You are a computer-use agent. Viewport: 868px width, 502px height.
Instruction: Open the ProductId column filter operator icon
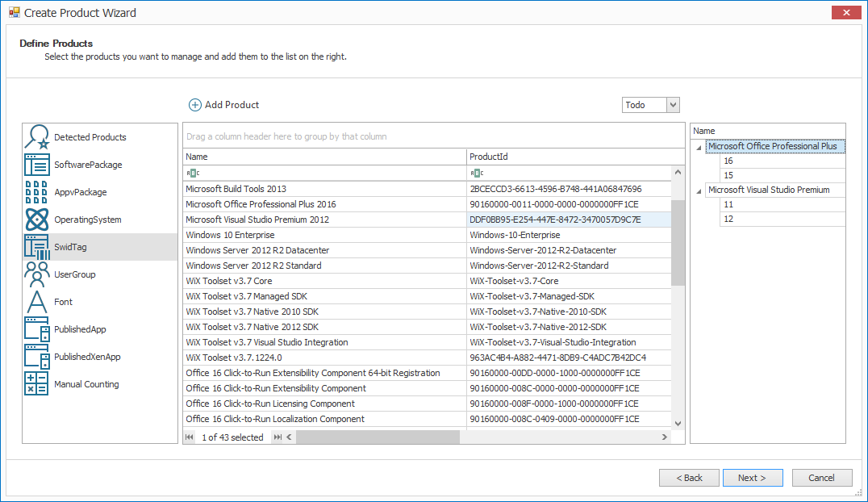pyautogui.click(x=477, y=173)
